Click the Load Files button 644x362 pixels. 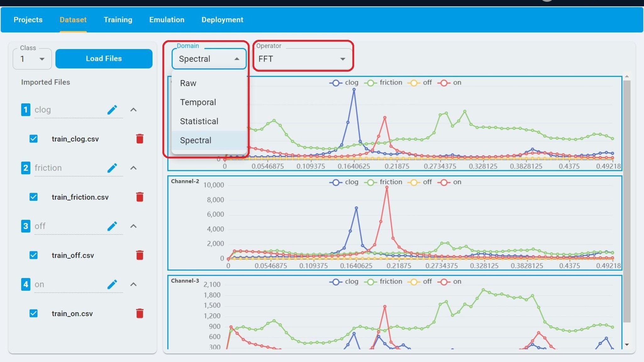click(x=104, y=58)
